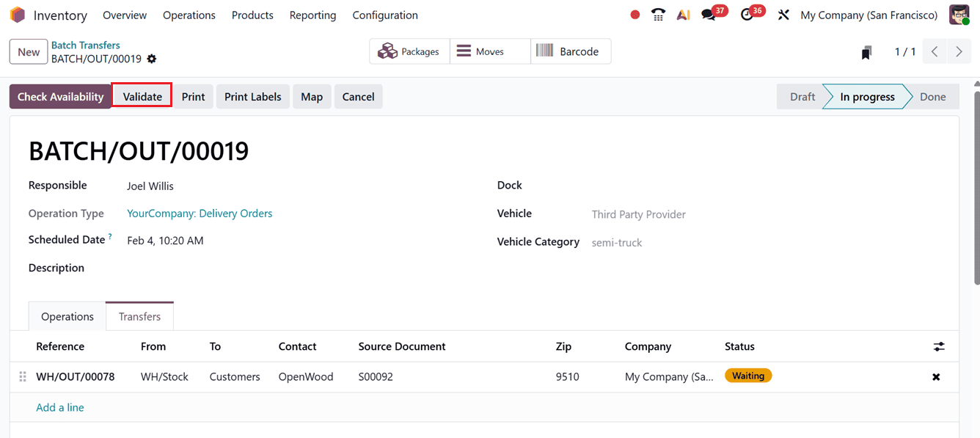This screenshot has height=438, width=980.
Task: Open the gear actions menu beside BATCH/OUT/00019
Action: (152, 59)
